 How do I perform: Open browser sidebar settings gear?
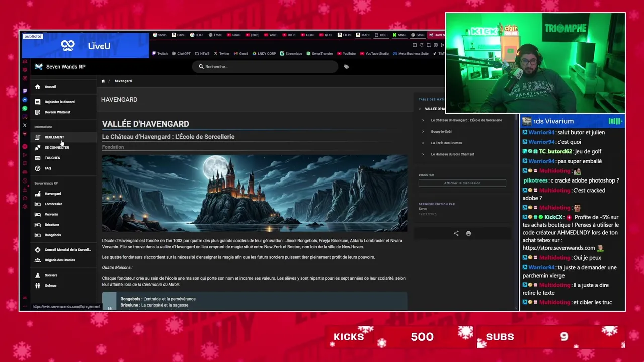(25, 207)
